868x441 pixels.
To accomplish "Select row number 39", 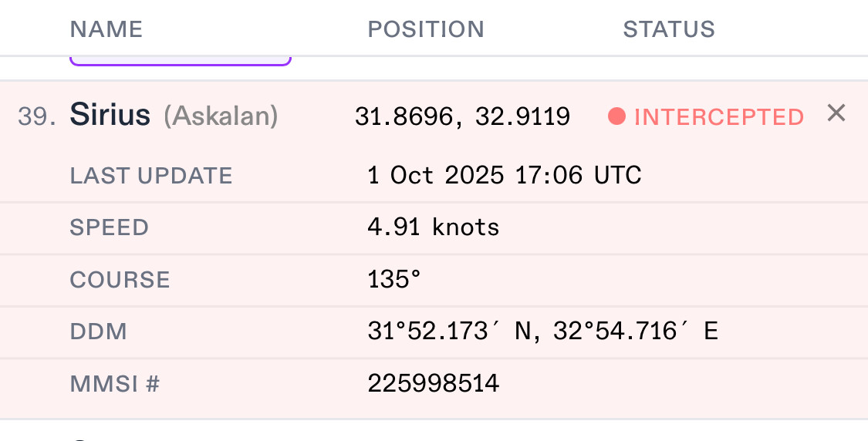I will pyautogui.click(x=36, y=116).
